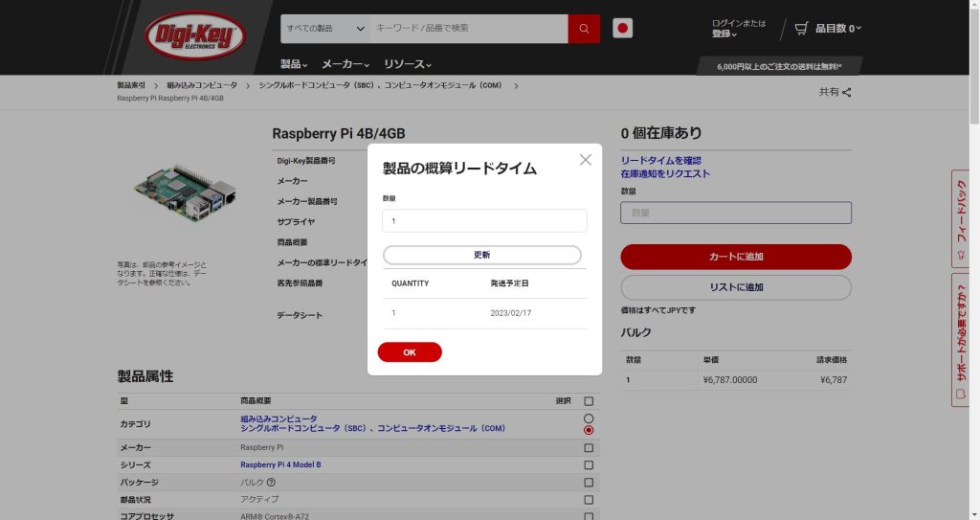Open the ログインまたは登録 dropdown
980x520 pixels.
point(738,28)
